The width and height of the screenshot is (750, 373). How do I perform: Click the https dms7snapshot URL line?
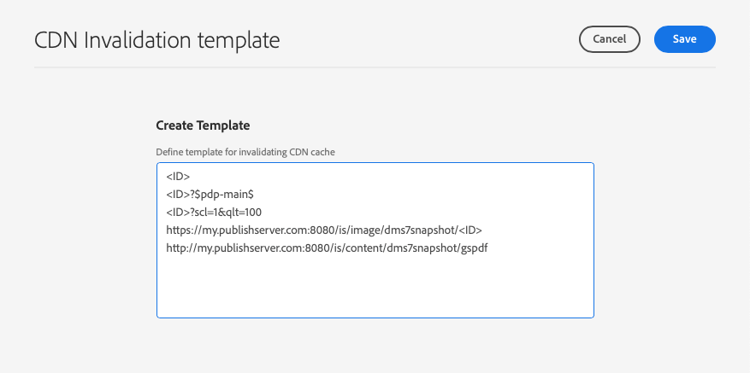click(324, 230)
